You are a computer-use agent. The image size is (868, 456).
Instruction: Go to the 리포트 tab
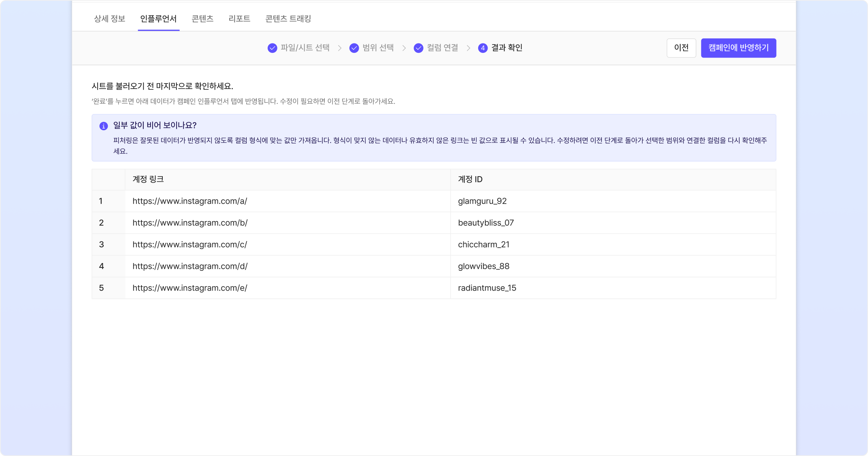click(x=239, y=18)
